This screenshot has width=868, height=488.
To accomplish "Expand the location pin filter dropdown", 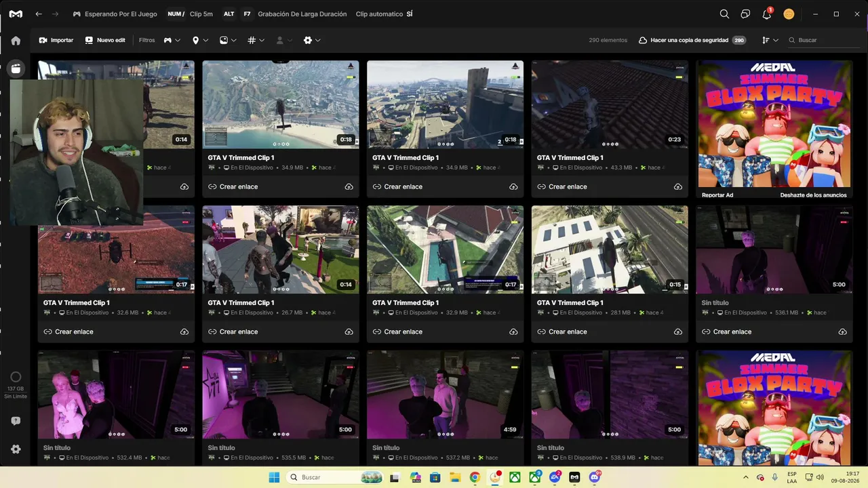I will (200, 41).
